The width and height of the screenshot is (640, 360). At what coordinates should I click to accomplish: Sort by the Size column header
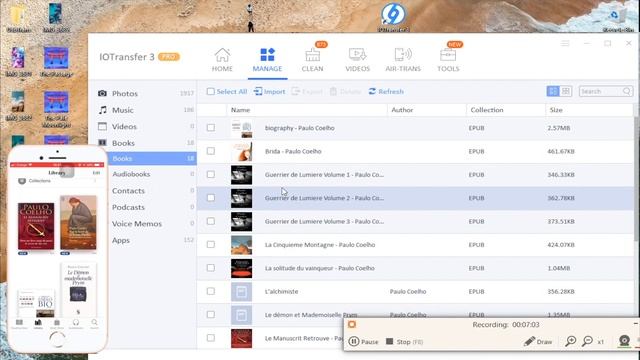click(x=556, y=110)
